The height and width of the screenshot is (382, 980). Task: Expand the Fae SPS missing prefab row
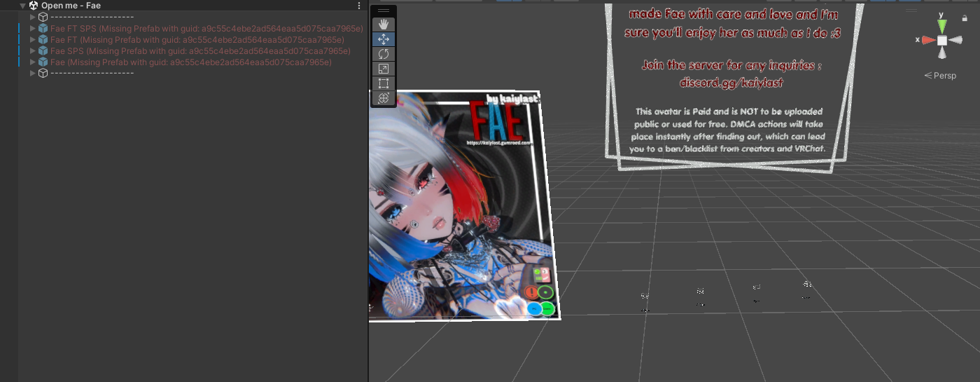point(32,51)
